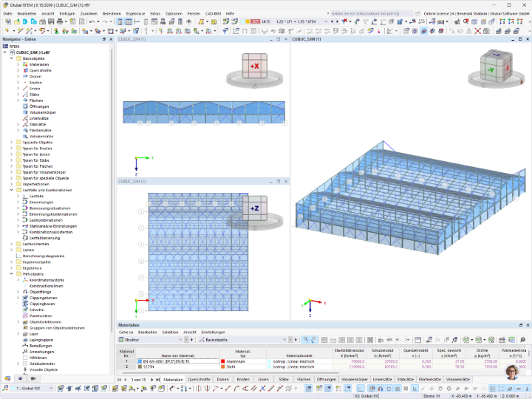532x399 pixels.
Task: Click the view in Z axis direction icon
Action: click(519, 21)
